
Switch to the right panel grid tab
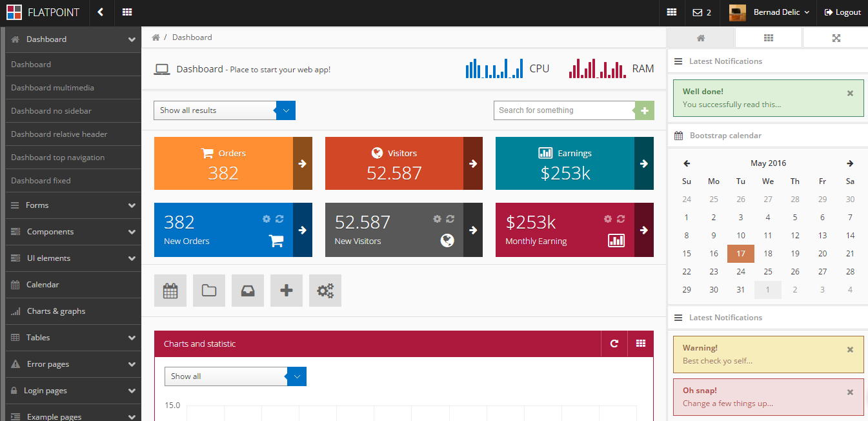click(x=769, y=38)
